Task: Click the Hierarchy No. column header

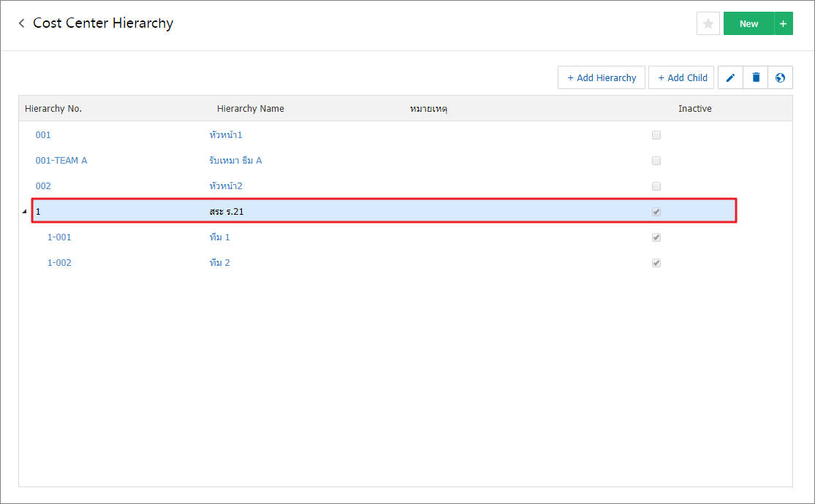Action: pos(53,108)
